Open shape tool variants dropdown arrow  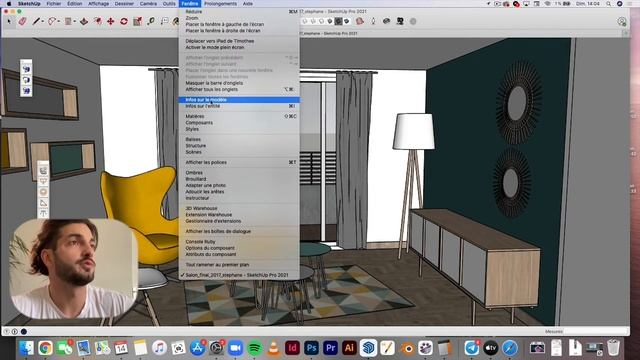(75, 22)
